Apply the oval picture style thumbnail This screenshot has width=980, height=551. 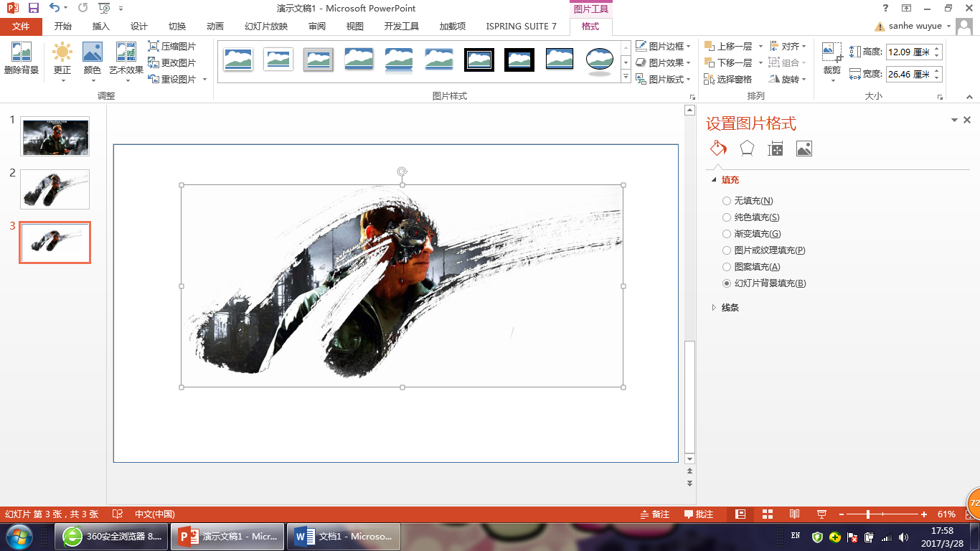599,62
